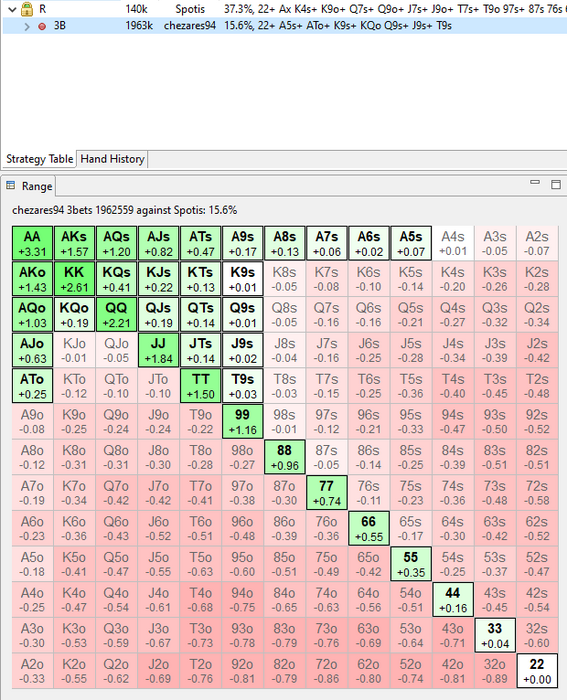Select the Q9s +0.01 hand cell
Viewport: 567px width, 700px height.
(x=242, y=315)
